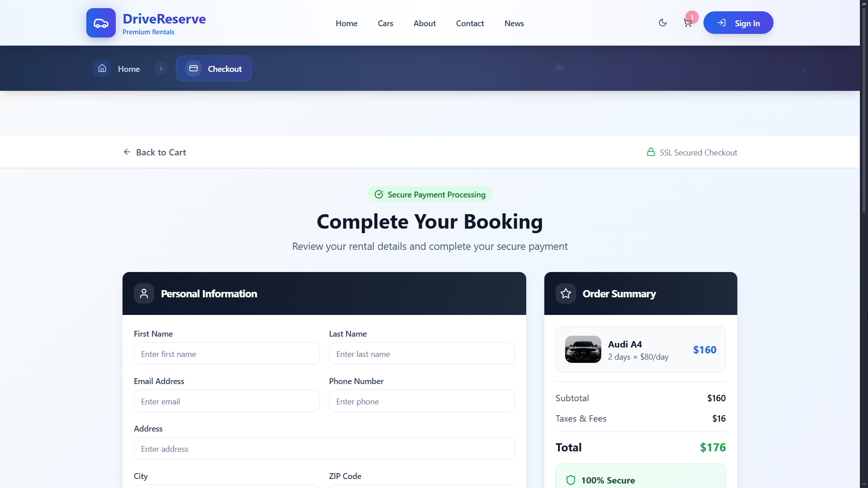The height and width of the screenshot is (488, 868).
Task: Go to the About page
Action: 425,23
